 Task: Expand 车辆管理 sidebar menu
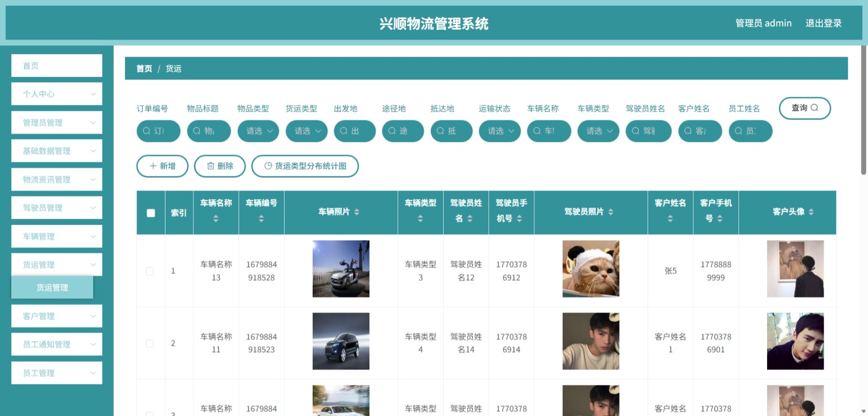57,237
